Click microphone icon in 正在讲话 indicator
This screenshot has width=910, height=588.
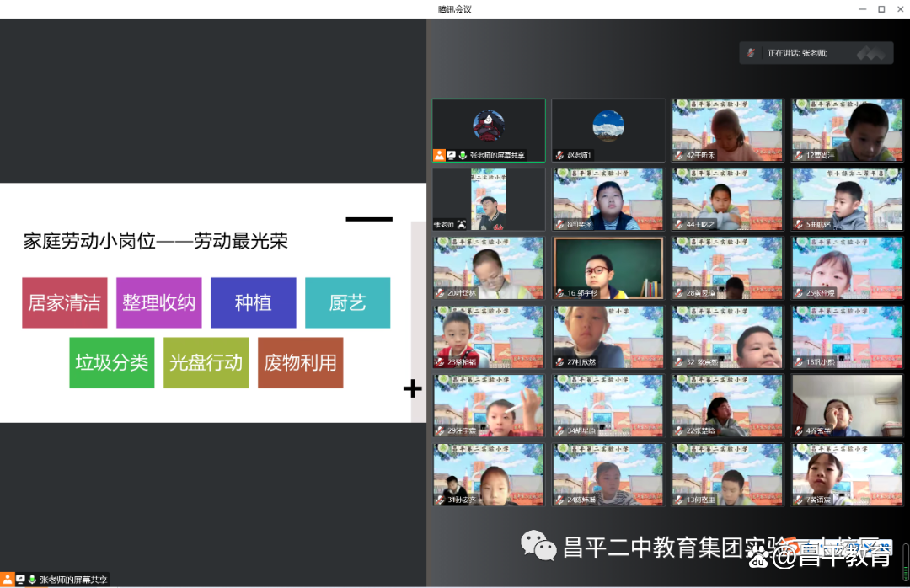tap(751, 53)
